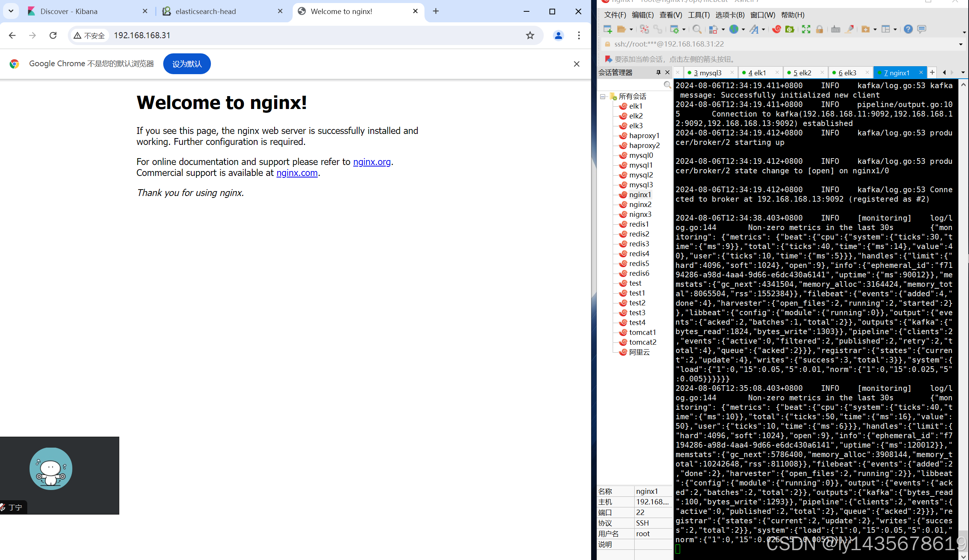
Task: Select the 阿里云 session in the tree
Action: point(639,352)
